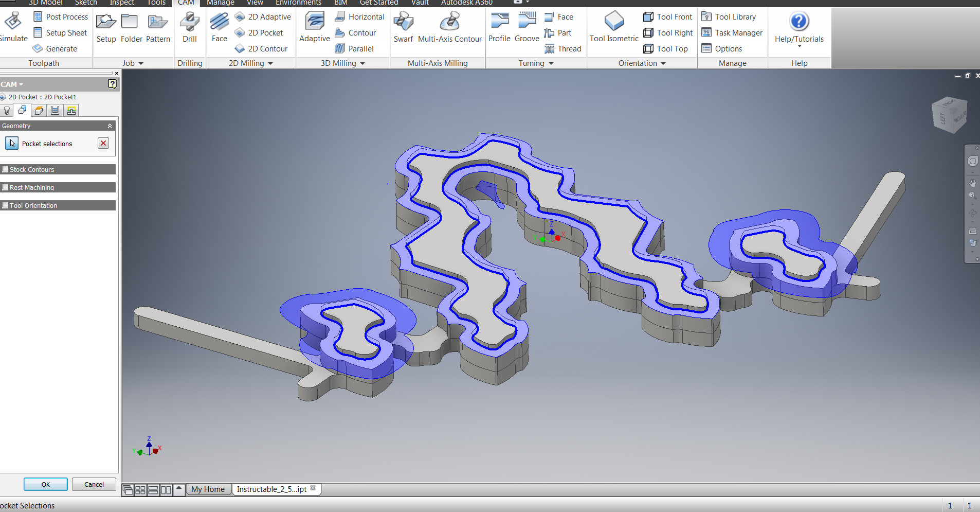
Task: Open the Passes tab in 2D Pocket dialog
Action: (x=55, y=110)
